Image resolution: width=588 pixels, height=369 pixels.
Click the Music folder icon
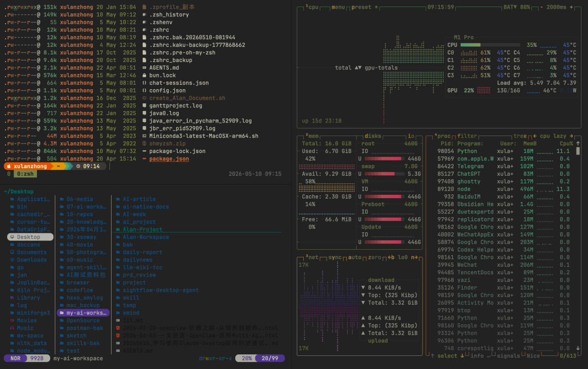[x=13, y=328]
